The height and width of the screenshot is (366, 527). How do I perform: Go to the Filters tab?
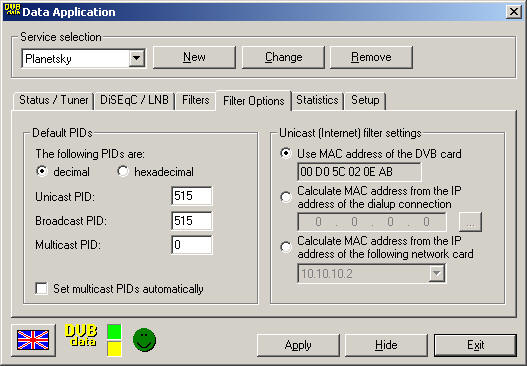coord(196,100)
